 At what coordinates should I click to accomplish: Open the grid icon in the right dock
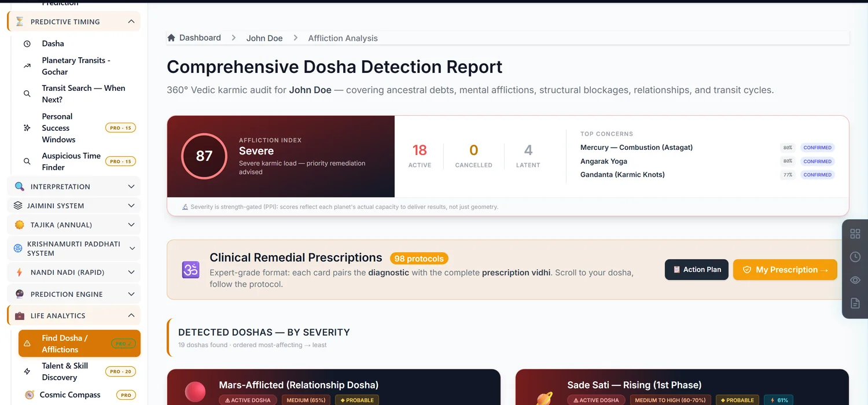pos(855,234)
